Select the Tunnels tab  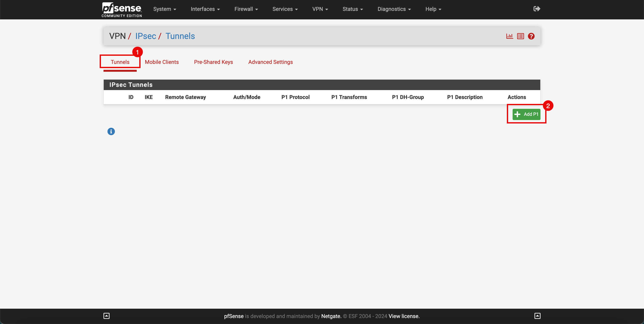120,62
